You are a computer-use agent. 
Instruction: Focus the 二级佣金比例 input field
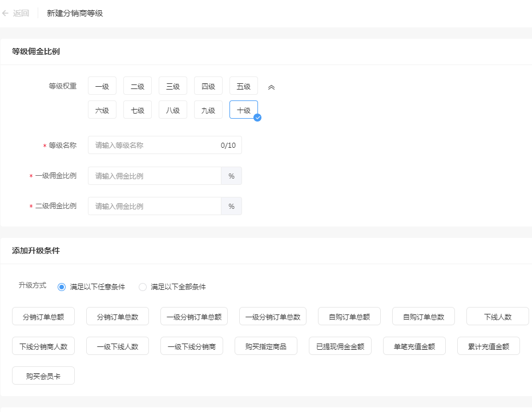point(154,206)
